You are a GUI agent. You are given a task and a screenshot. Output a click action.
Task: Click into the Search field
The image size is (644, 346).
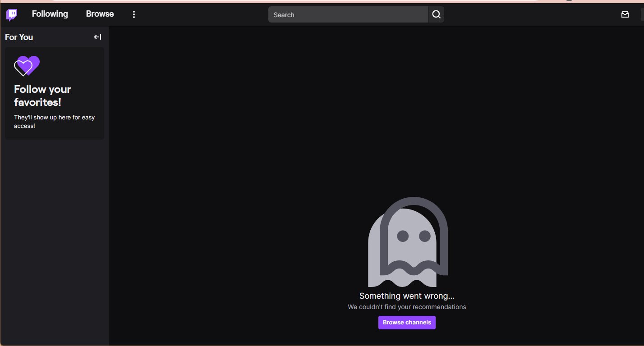(x=348, y=15)
